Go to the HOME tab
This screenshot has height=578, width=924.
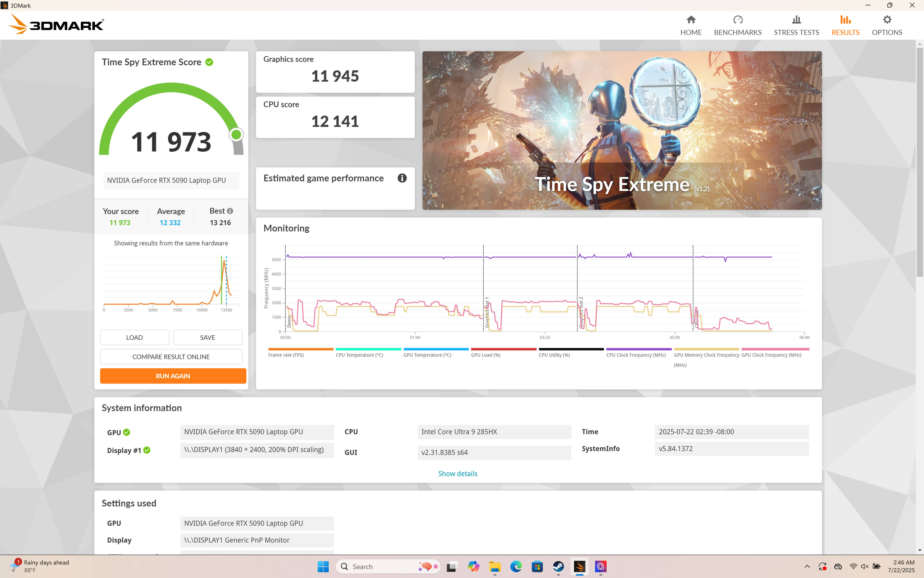point(691,25)
